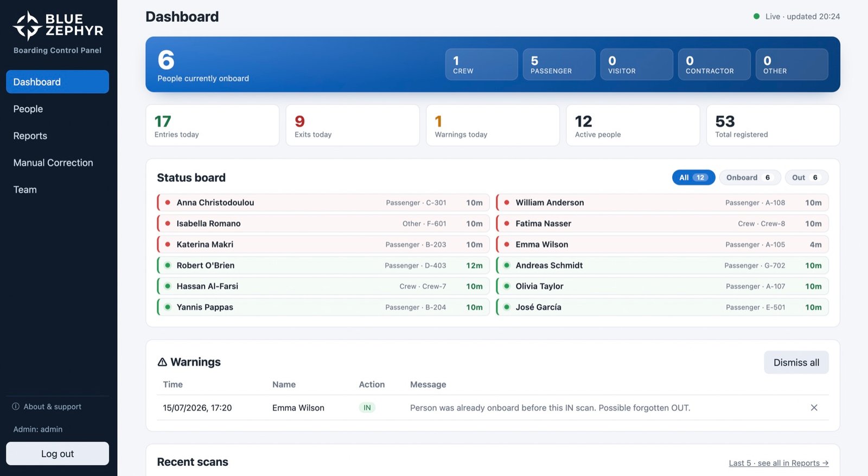Click the OTHER count tile

pos(792,65)
